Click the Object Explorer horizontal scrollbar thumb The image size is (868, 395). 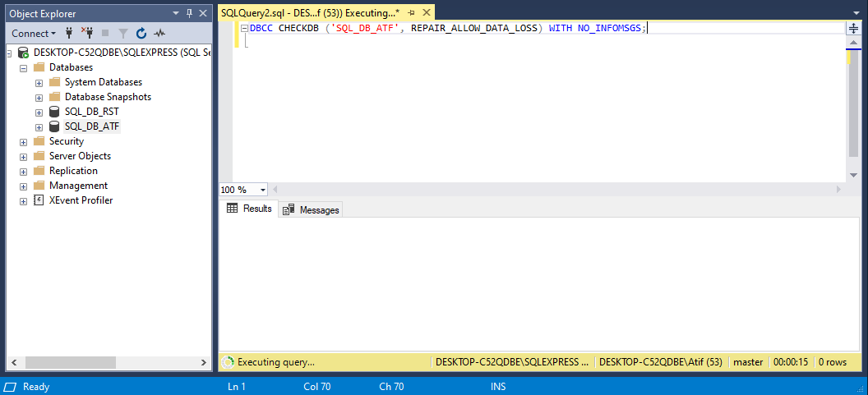point(71,363)
